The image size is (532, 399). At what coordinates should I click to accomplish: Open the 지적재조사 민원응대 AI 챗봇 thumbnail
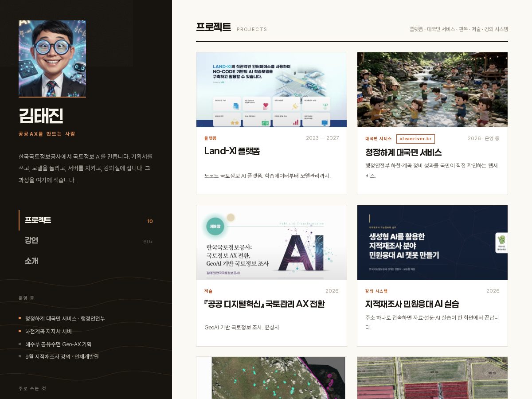432,243
